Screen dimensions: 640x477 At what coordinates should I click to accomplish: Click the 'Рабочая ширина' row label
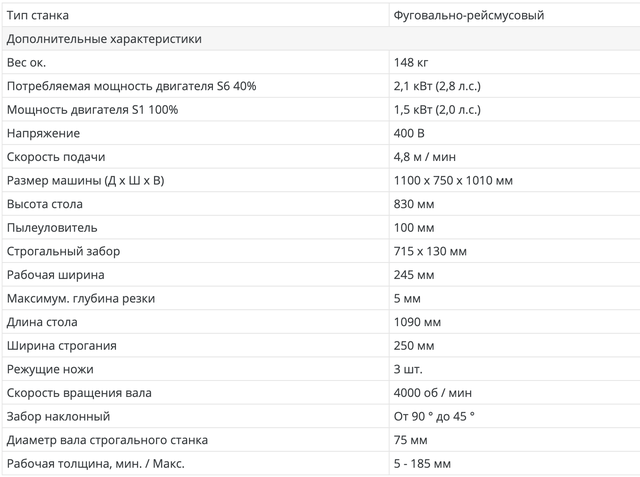coord(56,274)
